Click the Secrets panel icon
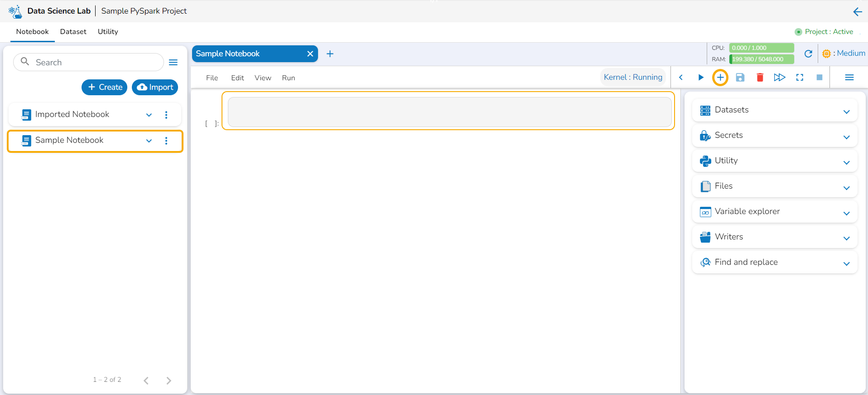 (x=705, y=136)
